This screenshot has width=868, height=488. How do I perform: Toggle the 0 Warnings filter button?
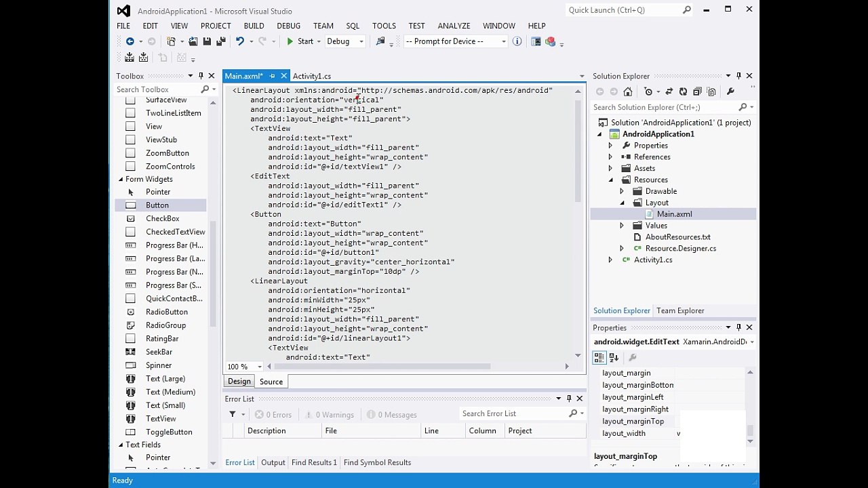330,414
